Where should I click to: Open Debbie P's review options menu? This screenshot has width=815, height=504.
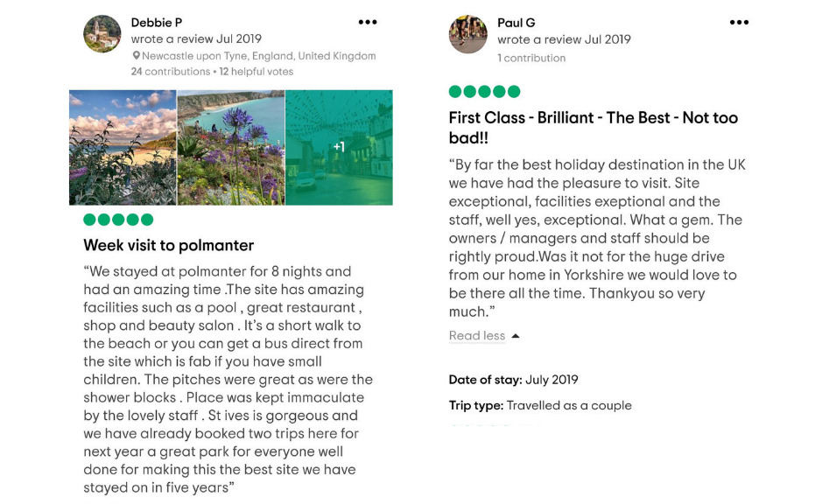tap(368, 23)
